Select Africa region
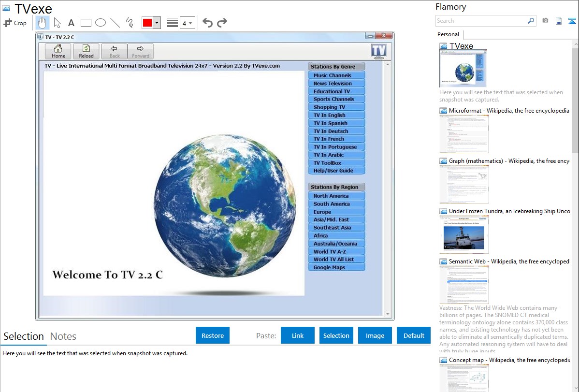 336,236
